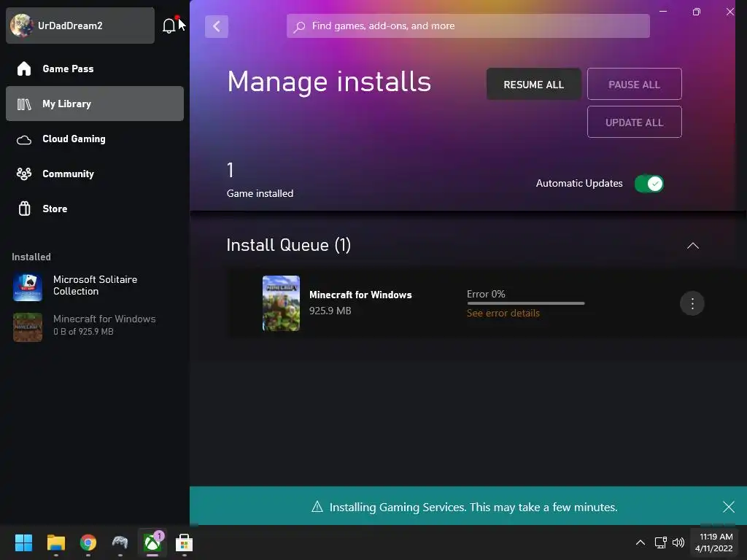Click the Pause All button
747x560 pixels.
point(634,85)
